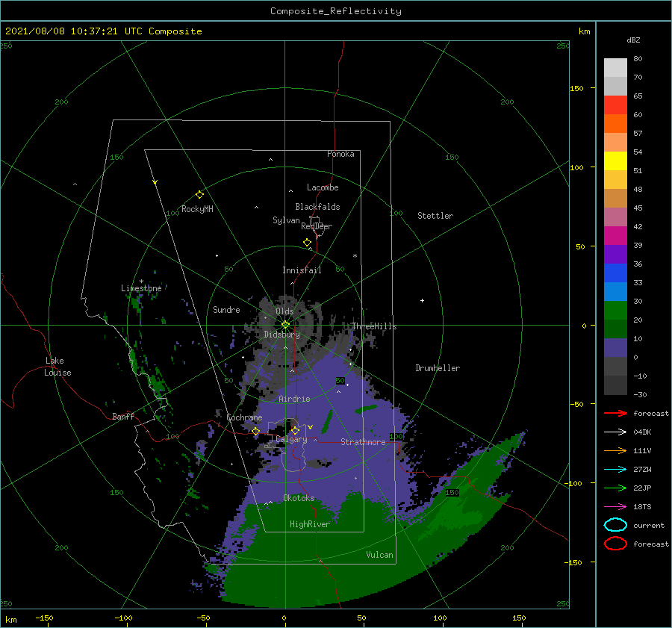Click the Okotoks label
Screen dimensions: 672x628
click(x=299, y=498)
